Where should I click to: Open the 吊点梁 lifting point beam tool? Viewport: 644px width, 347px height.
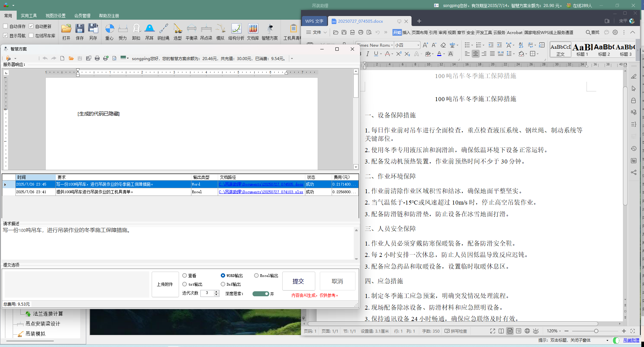[206, 32]
